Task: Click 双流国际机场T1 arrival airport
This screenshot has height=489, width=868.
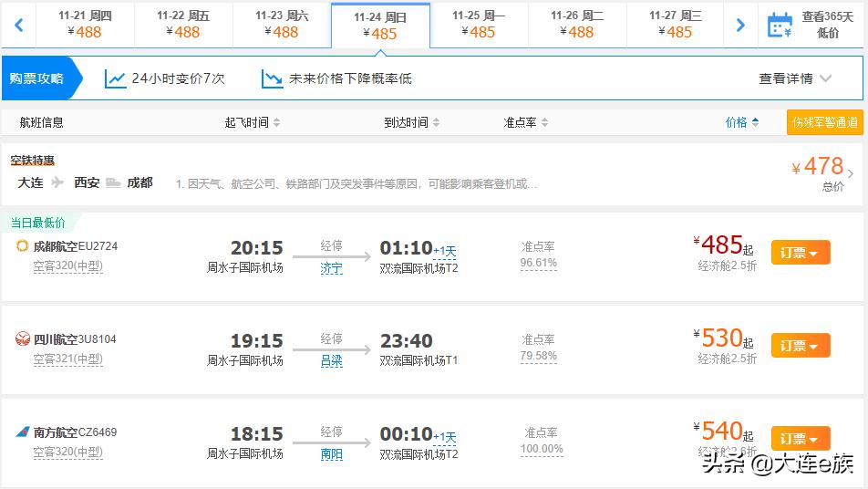Action: [x=418, y=360]
